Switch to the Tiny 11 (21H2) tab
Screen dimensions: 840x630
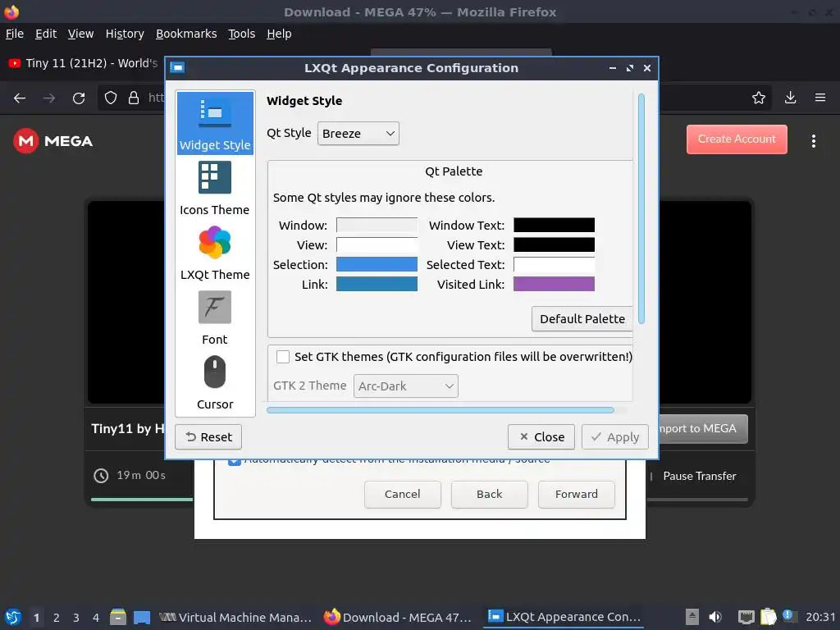83,63
